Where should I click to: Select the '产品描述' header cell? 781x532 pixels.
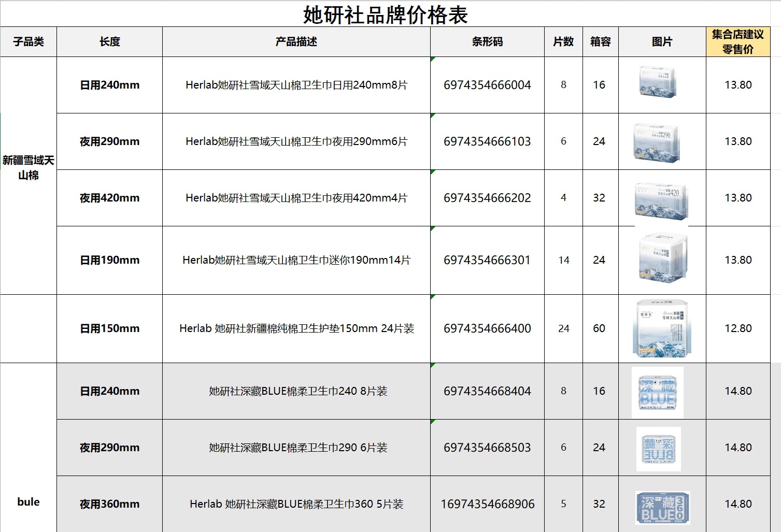click(x=296, y=41)
